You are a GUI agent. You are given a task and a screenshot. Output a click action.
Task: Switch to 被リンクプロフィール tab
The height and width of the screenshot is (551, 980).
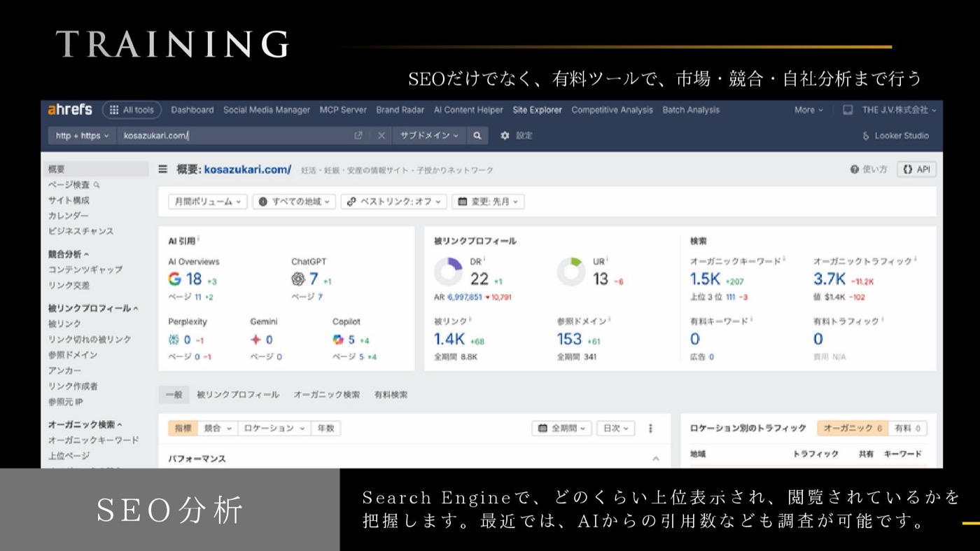pos(238,395)
